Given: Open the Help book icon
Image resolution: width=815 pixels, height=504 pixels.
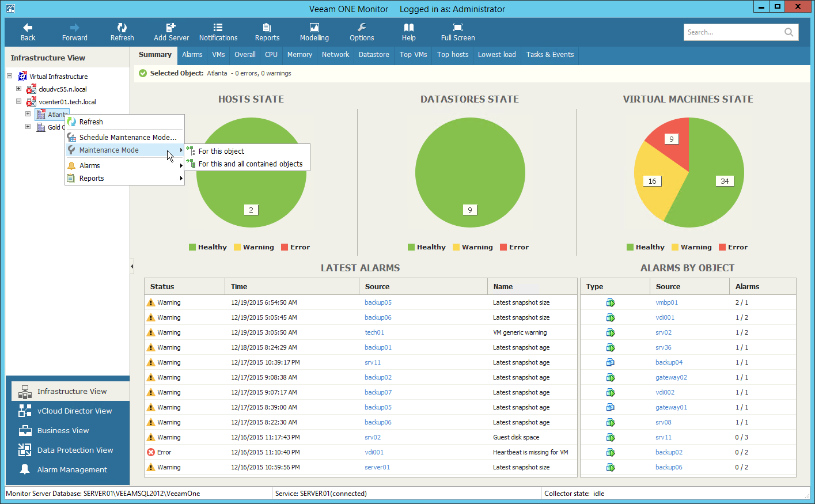Looking at the screenshot, I should click(409, 27).
